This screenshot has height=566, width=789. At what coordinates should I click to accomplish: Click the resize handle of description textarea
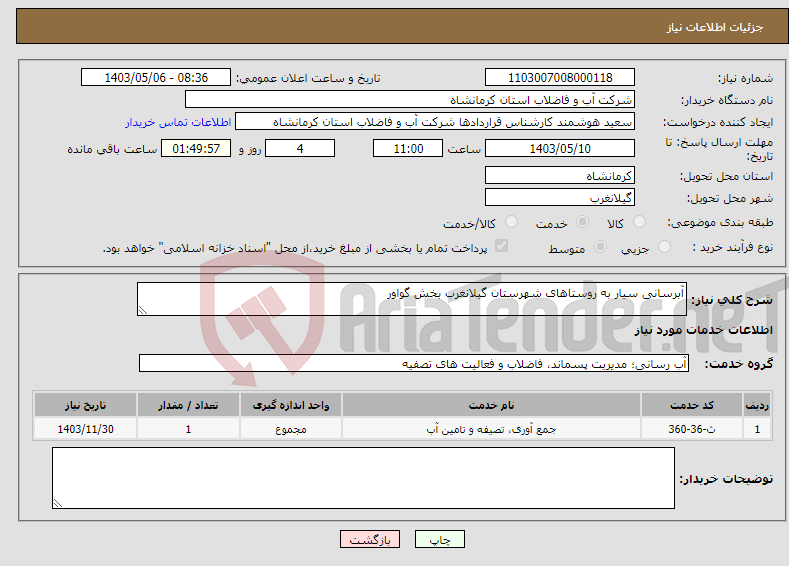click(x=142, y=311)
